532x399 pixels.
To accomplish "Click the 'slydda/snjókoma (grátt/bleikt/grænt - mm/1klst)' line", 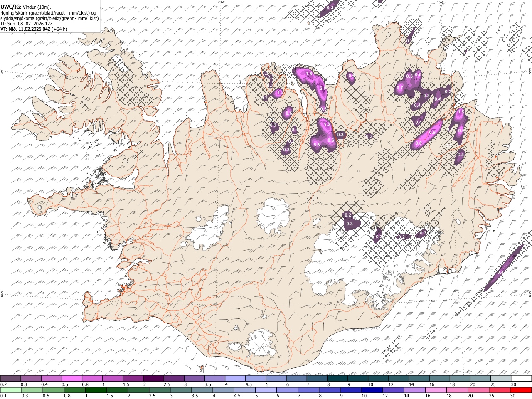I will (49, 18).
